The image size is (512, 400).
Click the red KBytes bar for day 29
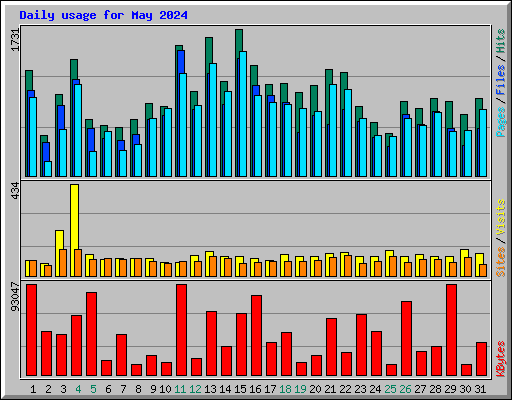coord(451,330)
